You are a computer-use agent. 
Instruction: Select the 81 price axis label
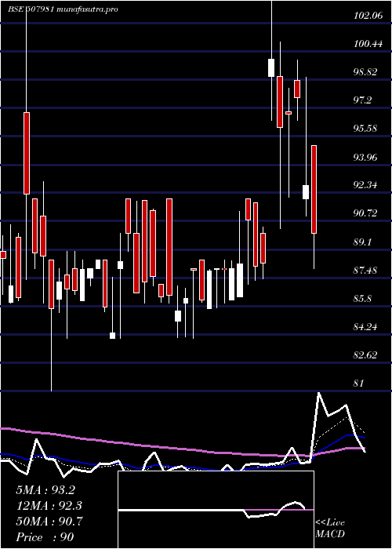click(359, 383)
